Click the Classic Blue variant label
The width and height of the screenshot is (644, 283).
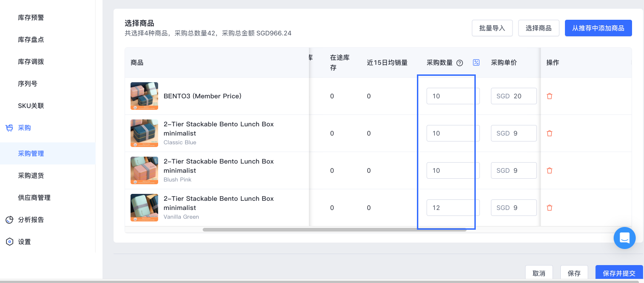pyautogui.click(x=180, y=142)
